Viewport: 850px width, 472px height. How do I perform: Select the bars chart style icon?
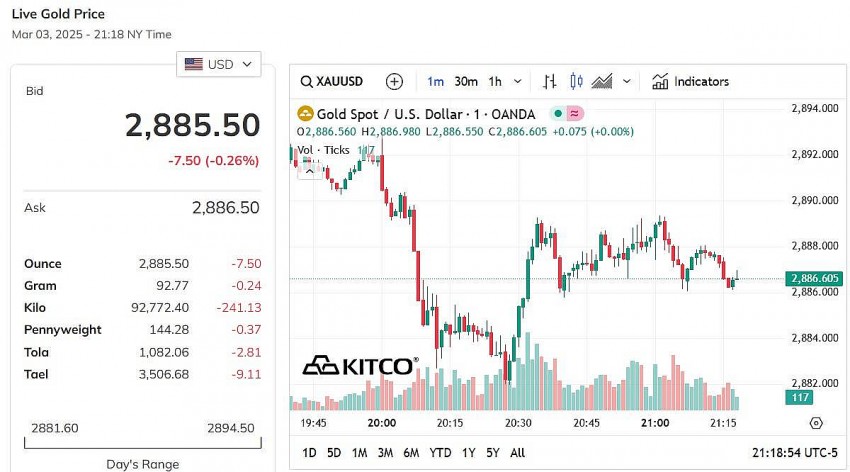click(x=549, y=82)
